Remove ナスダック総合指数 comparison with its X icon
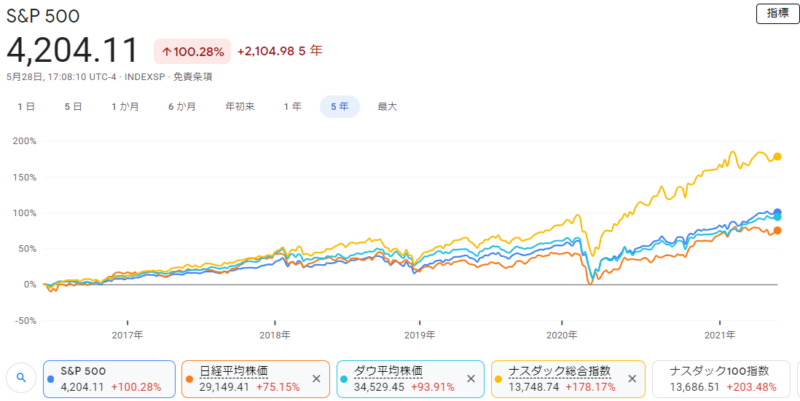Screen dimensions: 800x401 point(632,379)
